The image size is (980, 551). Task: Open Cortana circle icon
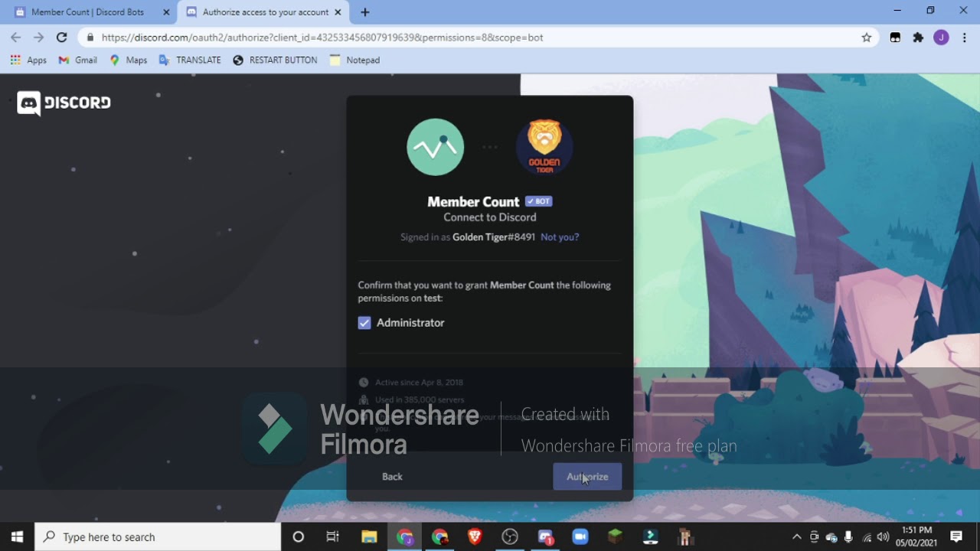299,537
